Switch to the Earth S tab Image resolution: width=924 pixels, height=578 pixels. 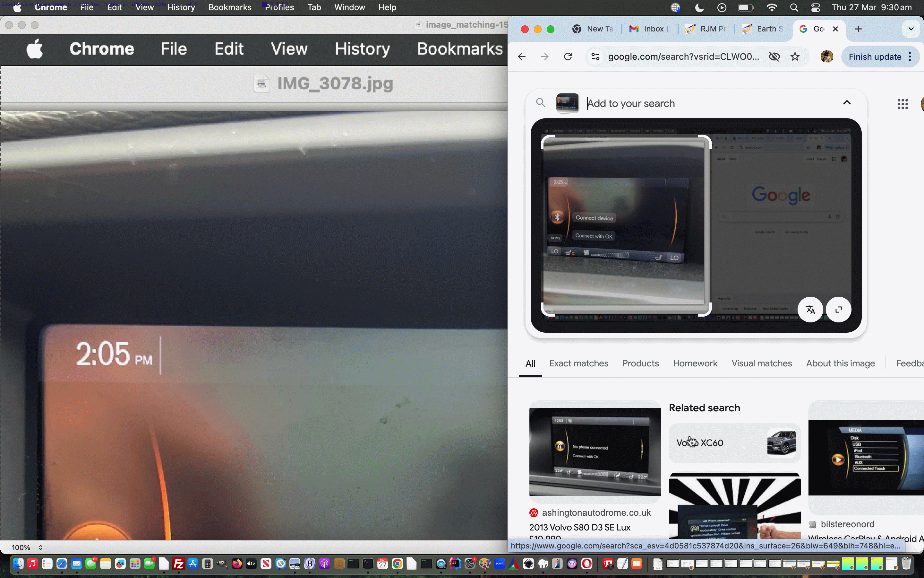point(763,29)
